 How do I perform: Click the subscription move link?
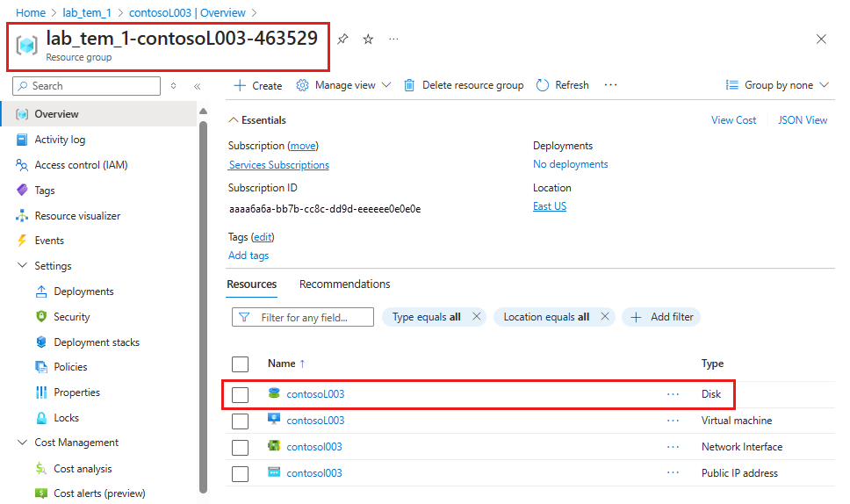pos(303,146)
